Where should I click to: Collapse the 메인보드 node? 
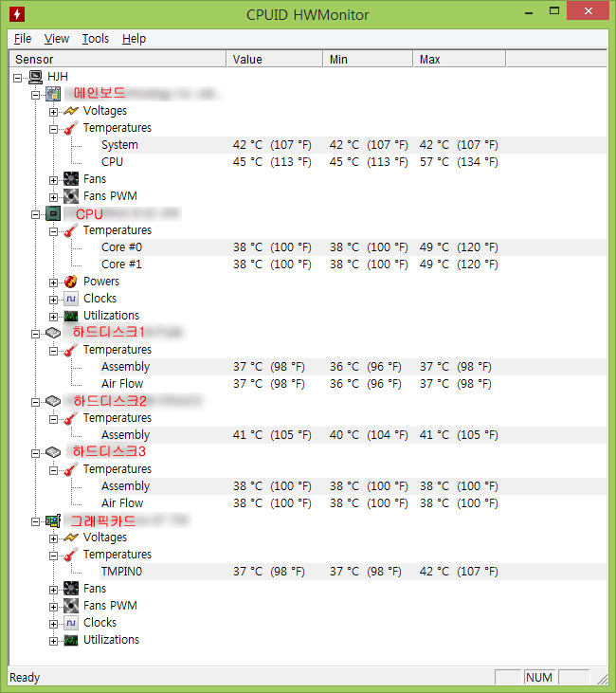tap(35, 95)
